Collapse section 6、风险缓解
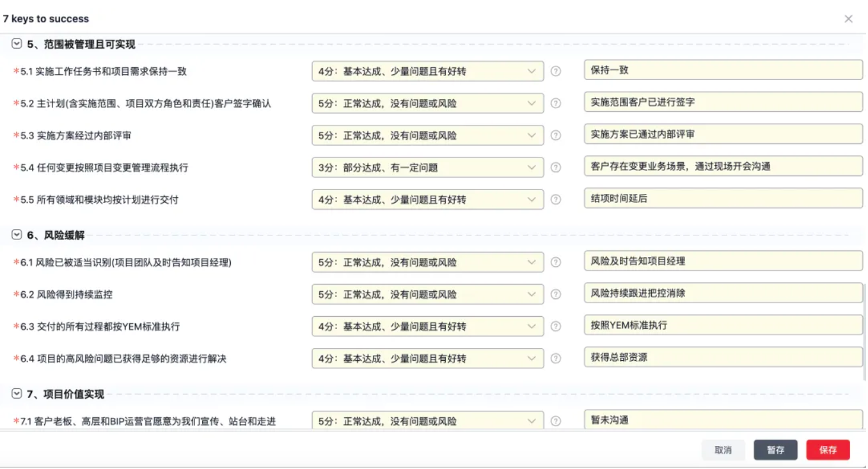Screen dimensions: 868x469 point(17,235)
